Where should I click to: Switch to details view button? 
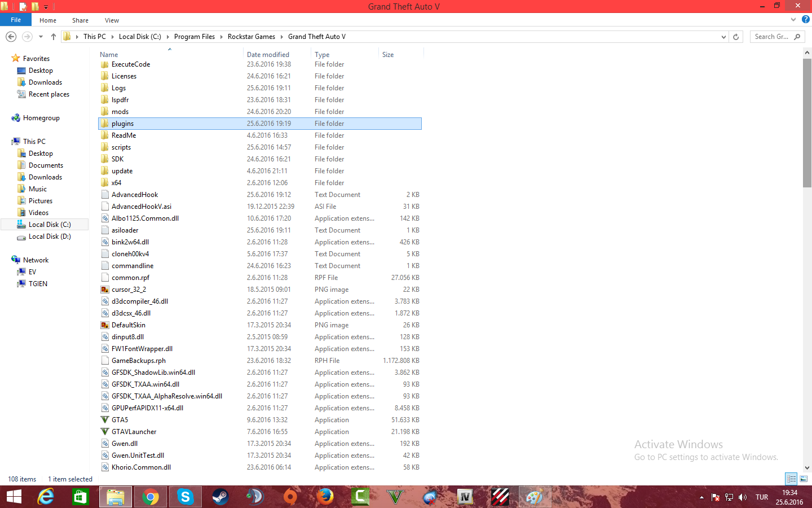[791, 479]
